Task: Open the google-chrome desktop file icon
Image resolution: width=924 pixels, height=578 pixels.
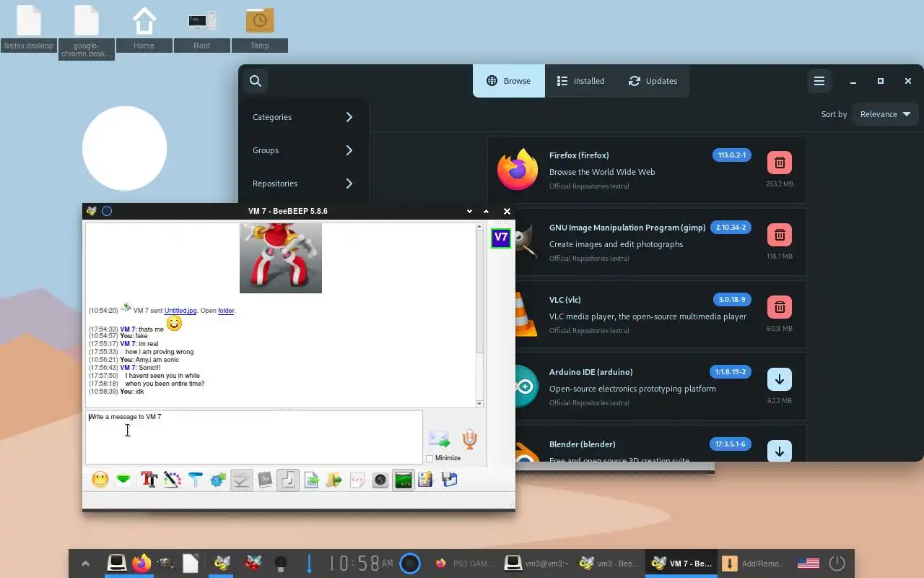Action: pyautogui.click(x=87, y=31)
